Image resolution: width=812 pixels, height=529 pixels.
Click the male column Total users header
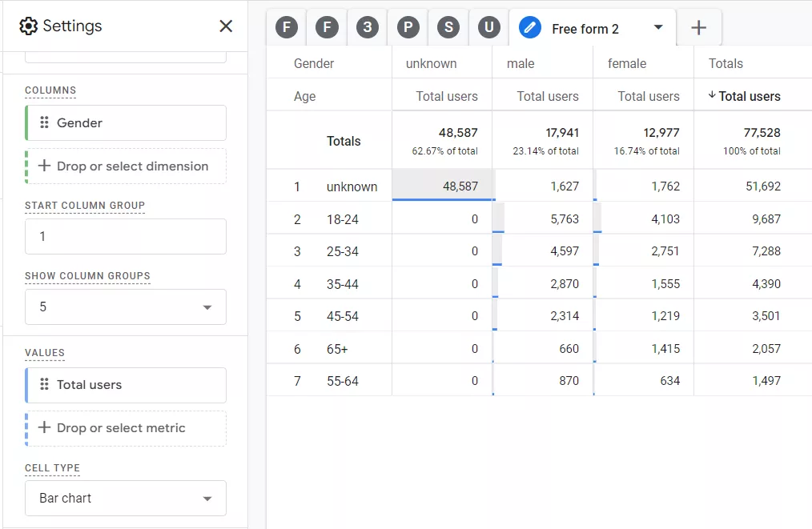pos(548,96)
